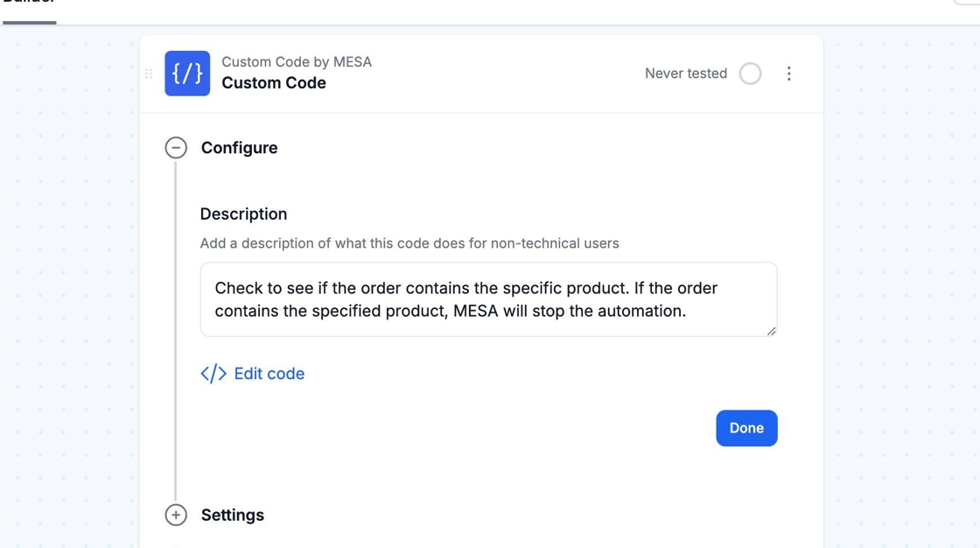Switch to the Builder tab
Screen dimensions: 980x548
(x=29, y=4)
